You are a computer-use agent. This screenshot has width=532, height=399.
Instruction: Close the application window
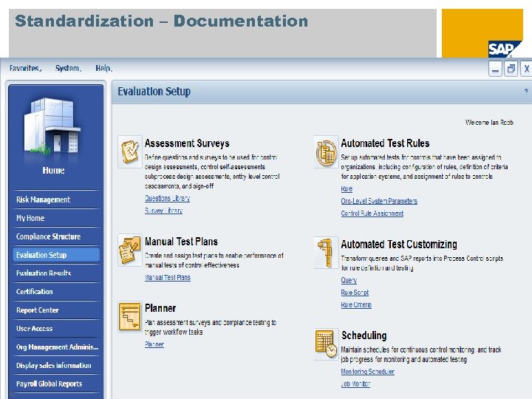click(x=527, y=69)
